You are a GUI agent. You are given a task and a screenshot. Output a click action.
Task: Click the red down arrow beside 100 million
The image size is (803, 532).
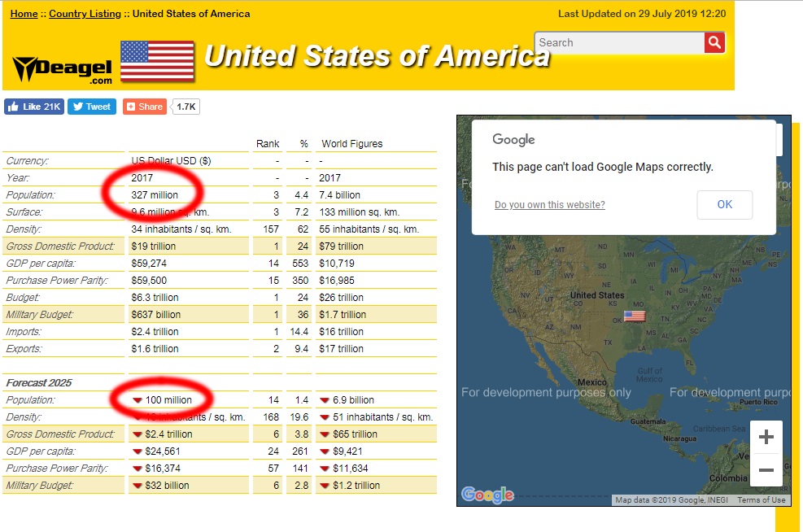[x=137, y=400]
